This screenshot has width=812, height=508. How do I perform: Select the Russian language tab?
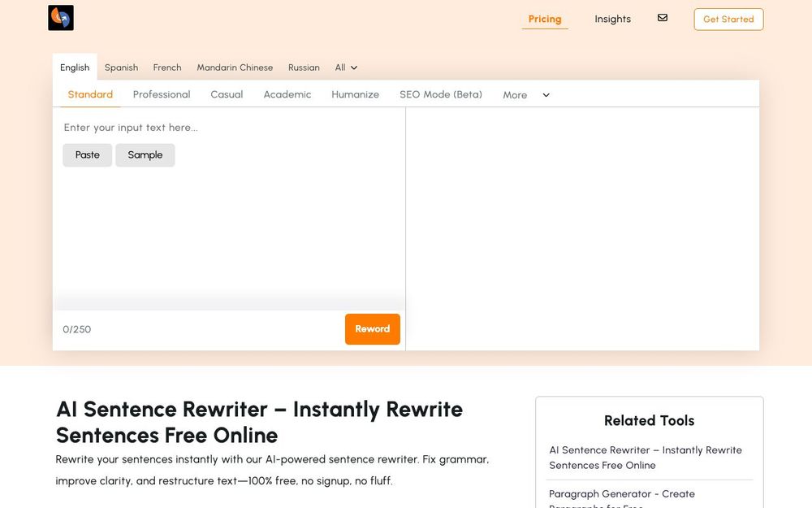[x=304, y=67]
